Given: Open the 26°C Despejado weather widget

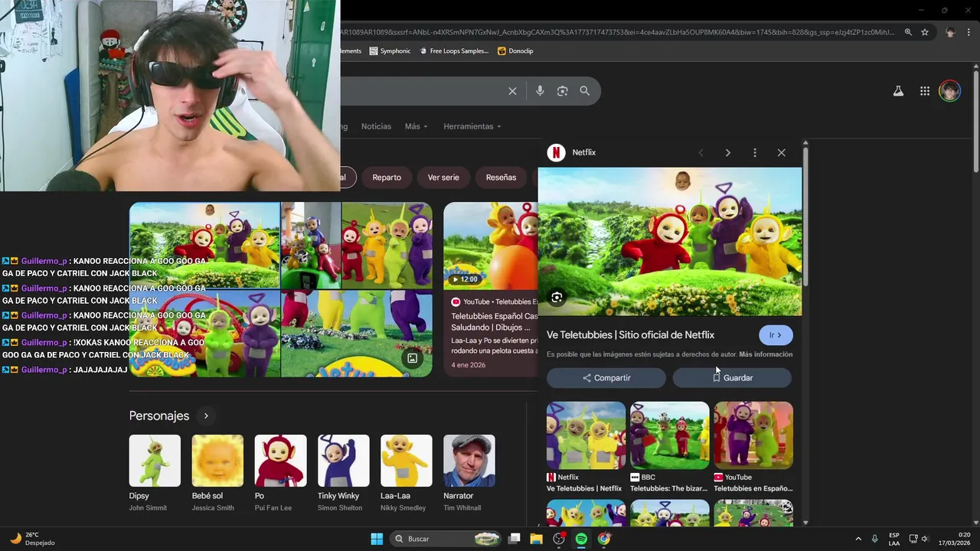Looking at the screenshot, I should point(31,539).
